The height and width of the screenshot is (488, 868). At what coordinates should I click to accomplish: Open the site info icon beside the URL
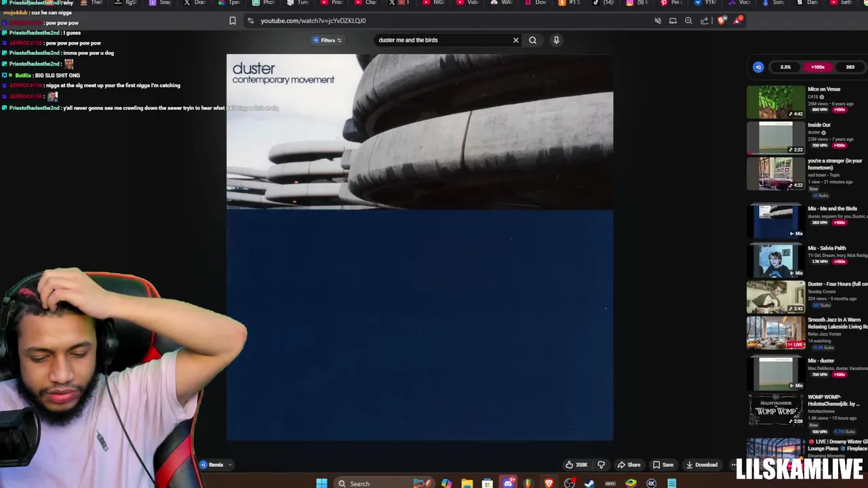(250, 21)
